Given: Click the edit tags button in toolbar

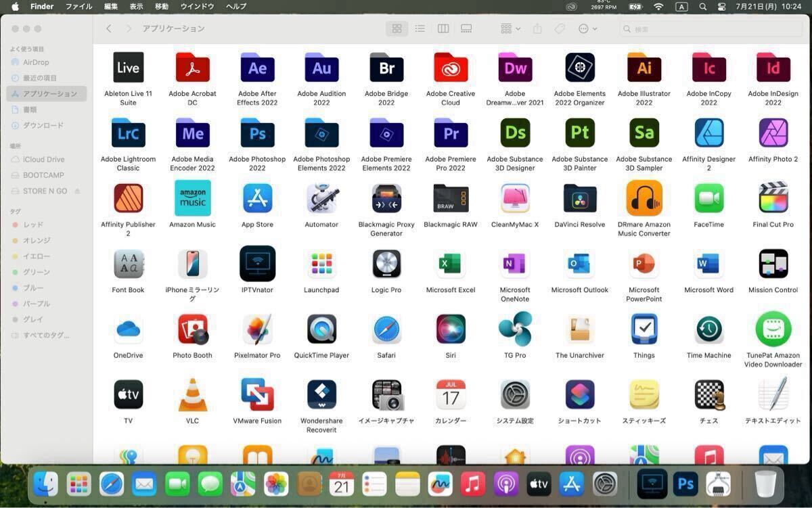Looking at the screenshot, I should tap(560, 28).
